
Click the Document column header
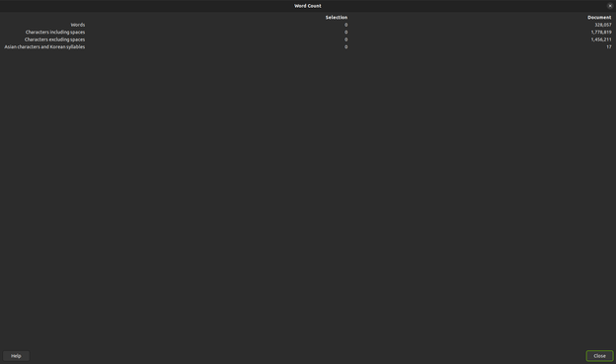click(599, 18)
